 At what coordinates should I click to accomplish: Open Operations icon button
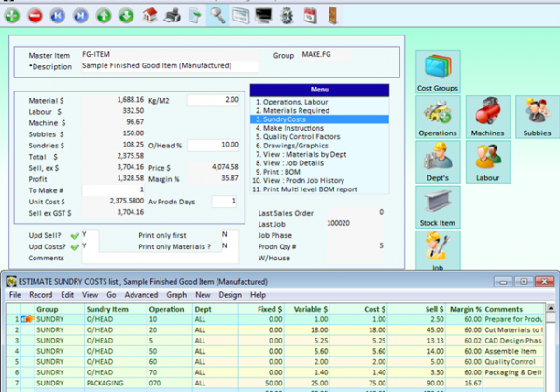[438, 117]
